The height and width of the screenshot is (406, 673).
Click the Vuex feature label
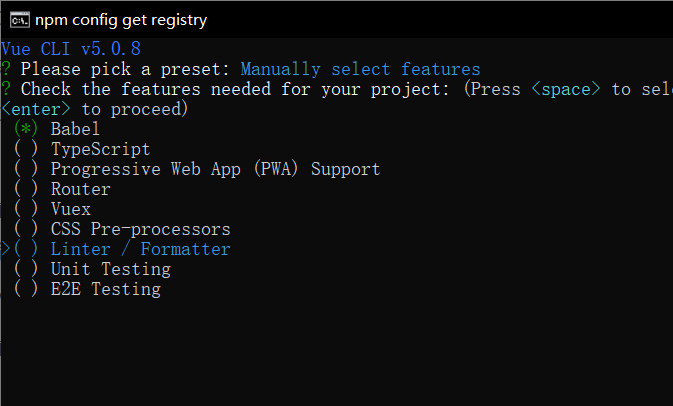coord(71,209)
